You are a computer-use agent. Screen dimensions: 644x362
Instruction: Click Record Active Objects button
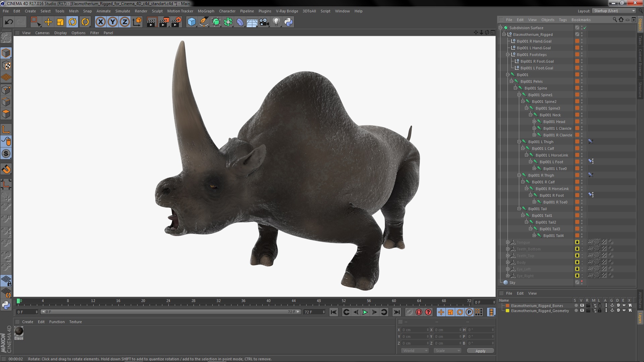(409, 312)
